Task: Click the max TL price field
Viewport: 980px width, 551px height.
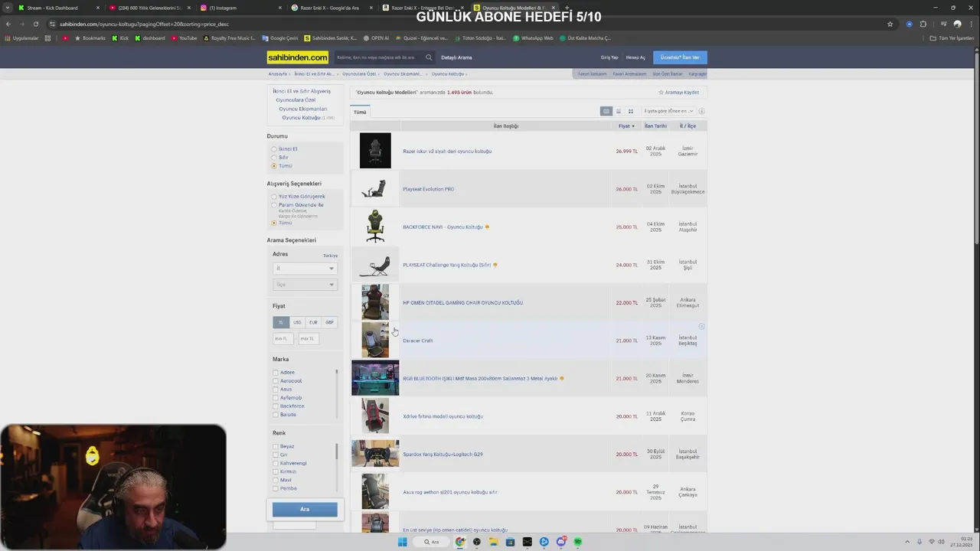Action: (x=309, y=338)
